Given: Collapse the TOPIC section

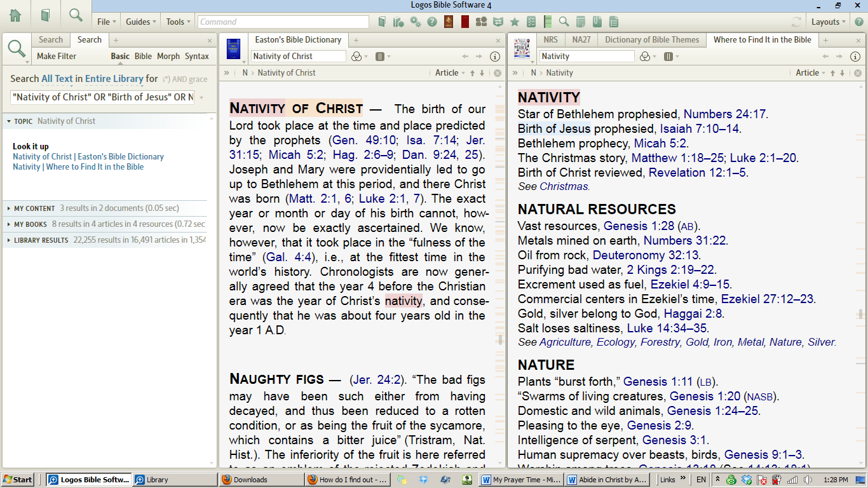Looking at the screenshot, I should pos(9,121).
